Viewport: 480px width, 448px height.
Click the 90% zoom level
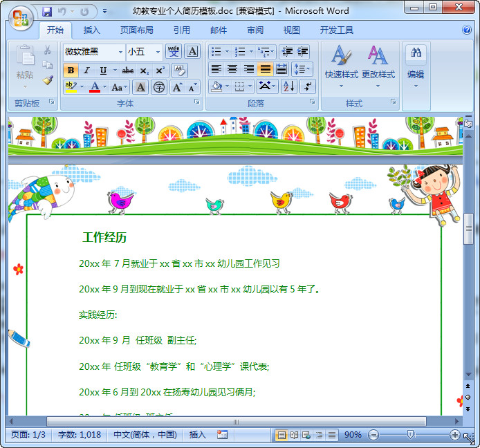(x=353, y=435)
